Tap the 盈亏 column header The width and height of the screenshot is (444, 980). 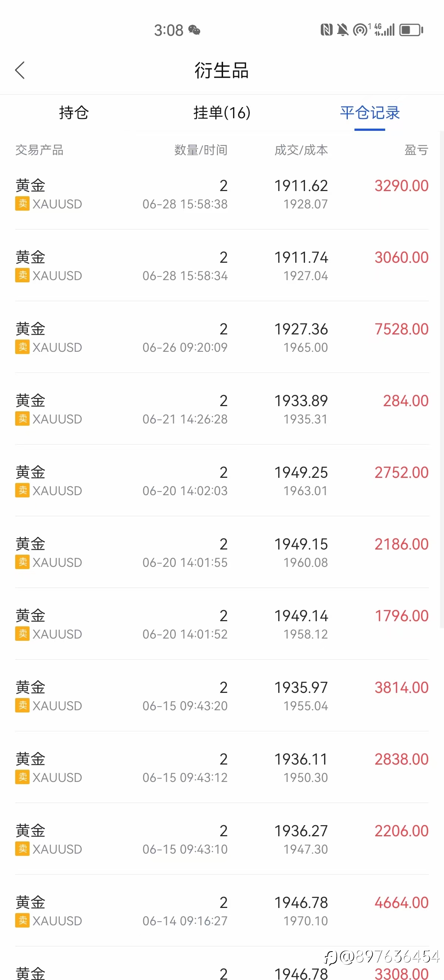click(x=416, y=150)
